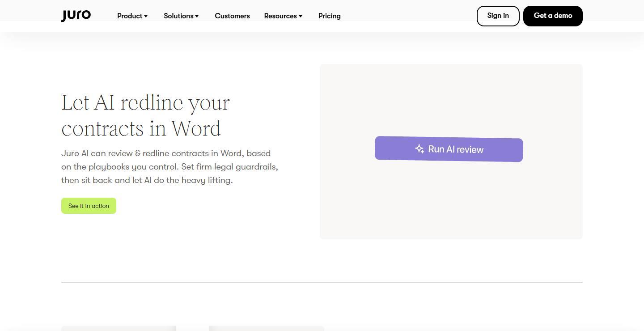
Task: Click the Sign in button
Action: 498,16
